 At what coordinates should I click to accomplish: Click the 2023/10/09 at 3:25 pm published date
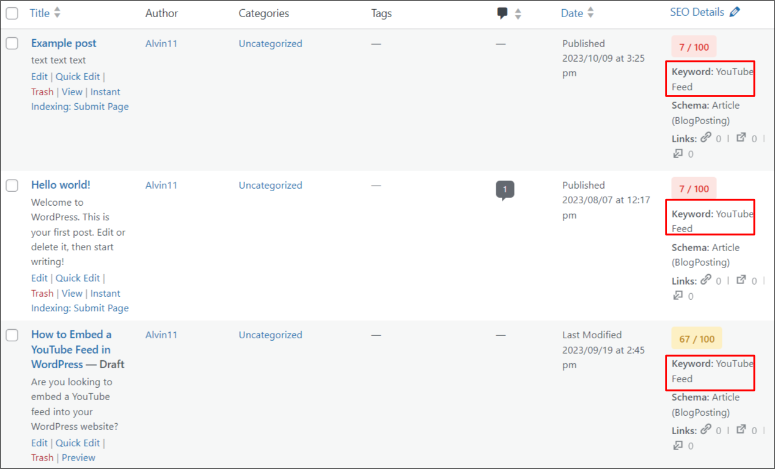click(603, 66)
